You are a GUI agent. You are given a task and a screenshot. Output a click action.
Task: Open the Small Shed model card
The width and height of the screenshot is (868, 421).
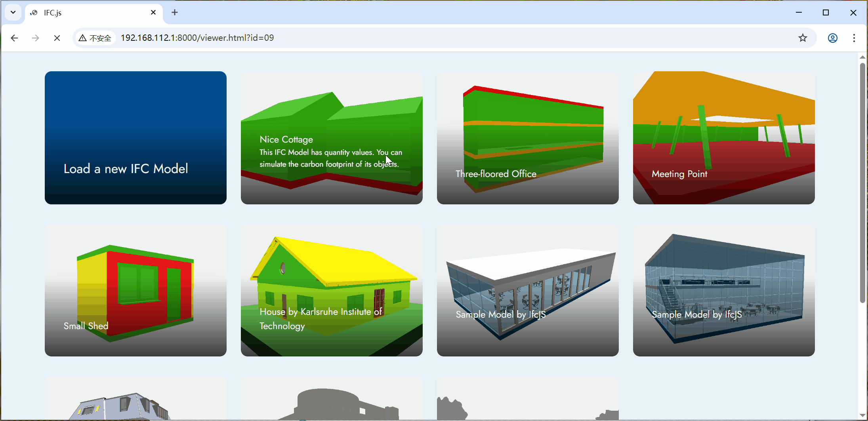point(135,290)
